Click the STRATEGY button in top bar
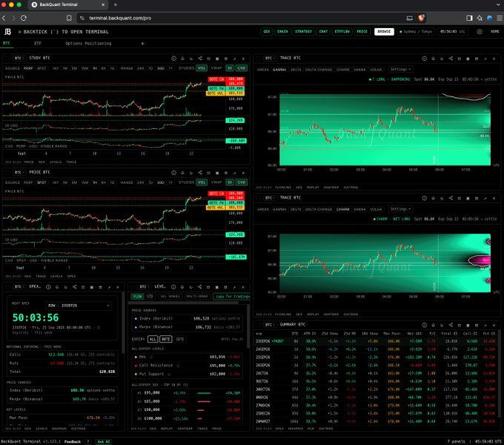Screen dimensions: 504x445 (303, 31)
